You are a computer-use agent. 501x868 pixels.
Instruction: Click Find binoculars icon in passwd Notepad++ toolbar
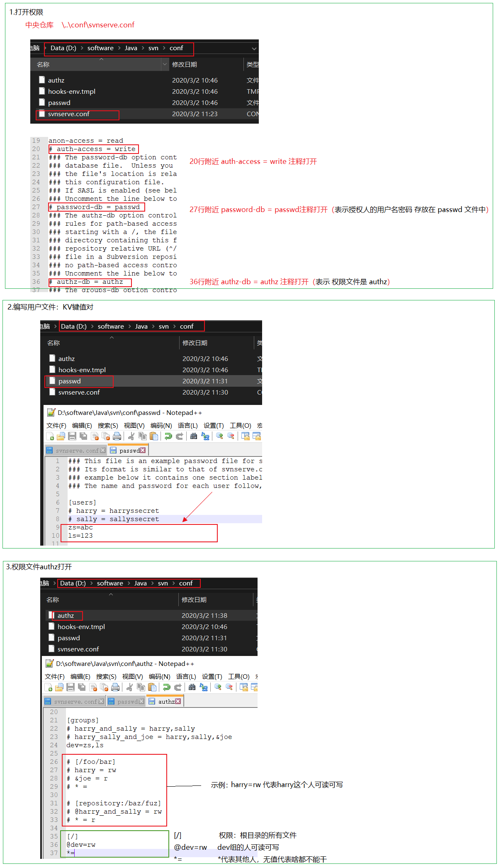[x=194, y=436]
